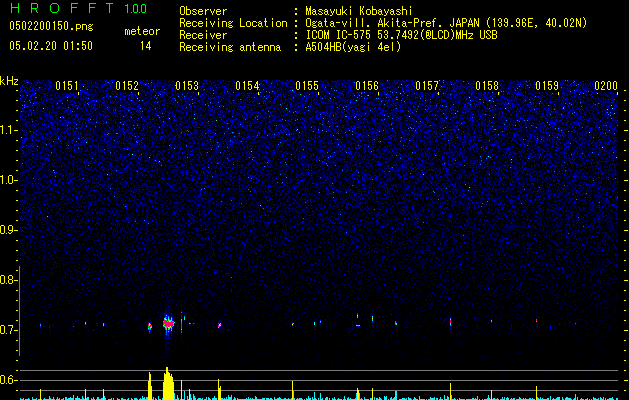629x400 pixels.
Task: Click the 0152 time axis marker
Action: [x=127, y=86]
